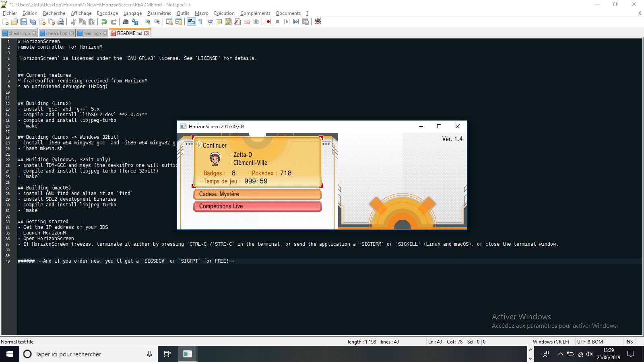644x362 pixels.
Task: Click the Save All toolbar icon
Action: tap(33, 22)
